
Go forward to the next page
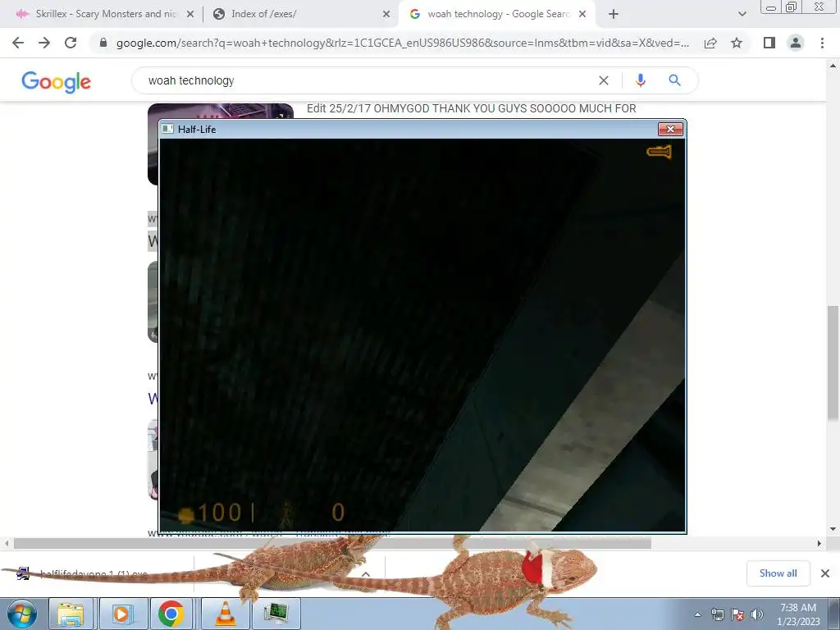pos(44,43)
